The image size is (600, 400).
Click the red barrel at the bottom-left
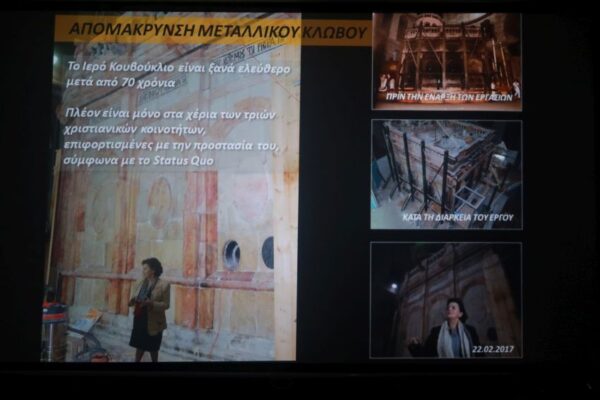coord(55,328)
